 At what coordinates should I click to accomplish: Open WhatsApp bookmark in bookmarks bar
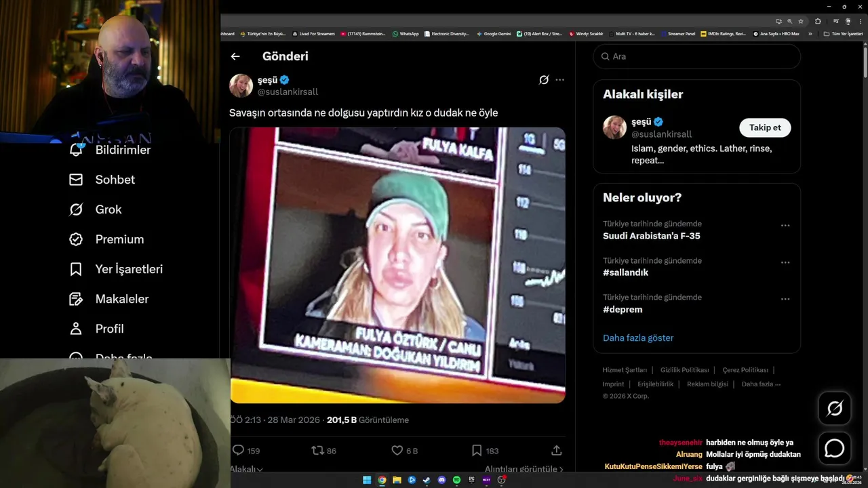pos(406,33)
